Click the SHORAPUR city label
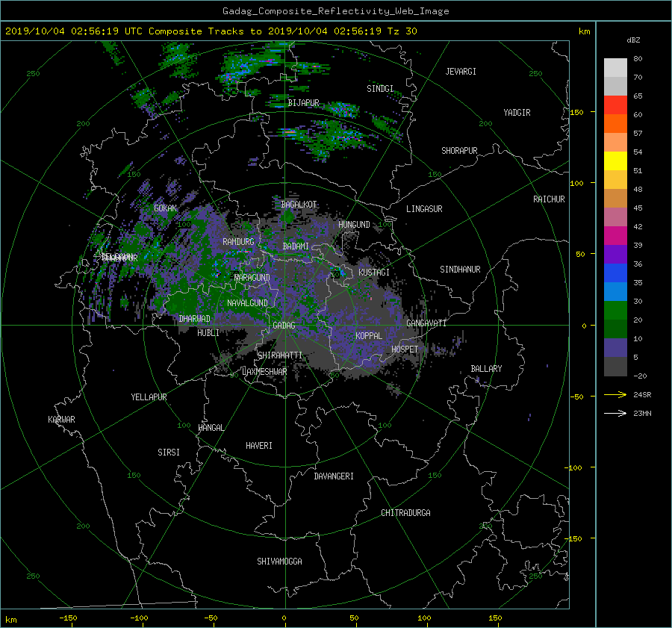672x628 pixels. coord(459,151)
